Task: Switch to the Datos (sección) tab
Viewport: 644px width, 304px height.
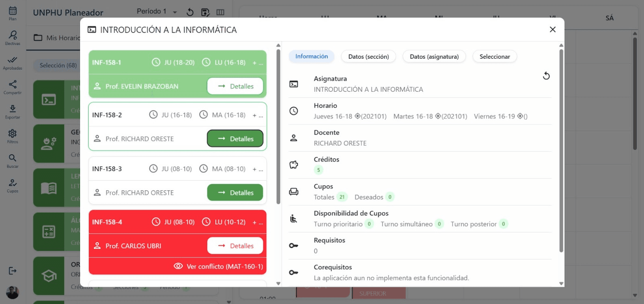Action: [x=368, y=56]
